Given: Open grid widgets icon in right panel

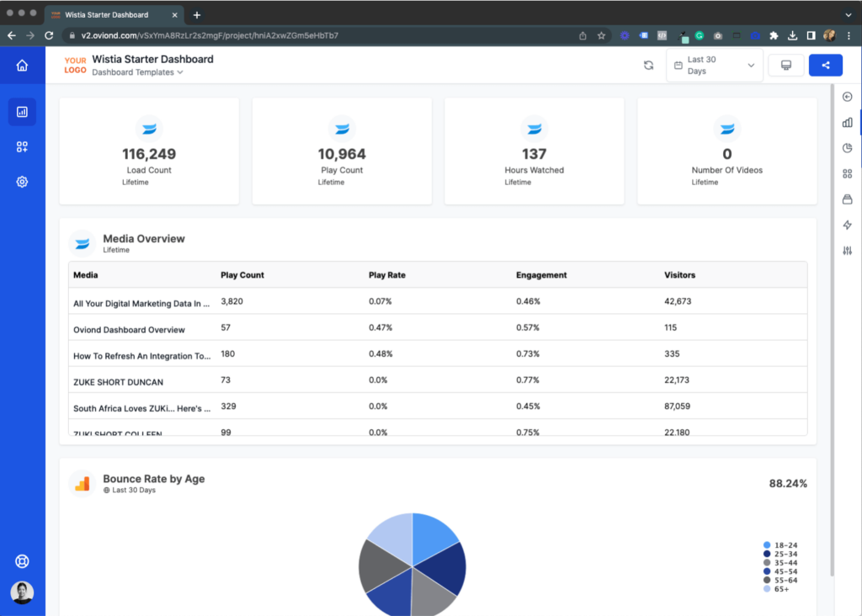Looking at the screenshot, I should click(x=847, y=173).
